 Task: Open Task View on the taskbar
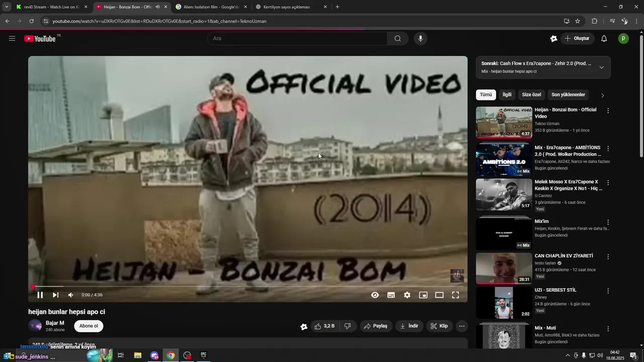pyautogui.click(x=121, y=355)
